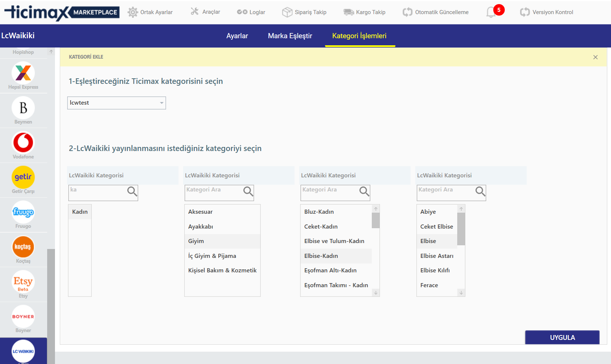The width and height of the screenshot is (611, 364).
Task: Click the marketplace sidebar scrollbar thumb
Action: 51,306
